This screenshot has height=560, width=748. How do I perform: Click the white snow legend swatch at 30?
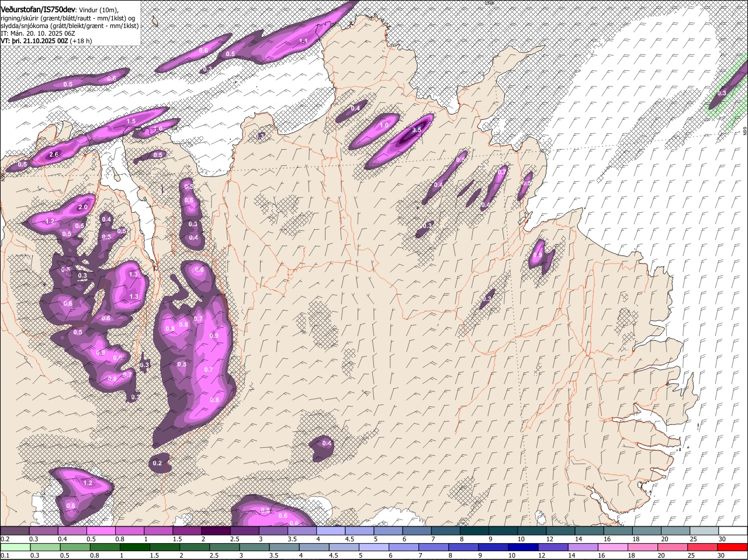(733, 531)
